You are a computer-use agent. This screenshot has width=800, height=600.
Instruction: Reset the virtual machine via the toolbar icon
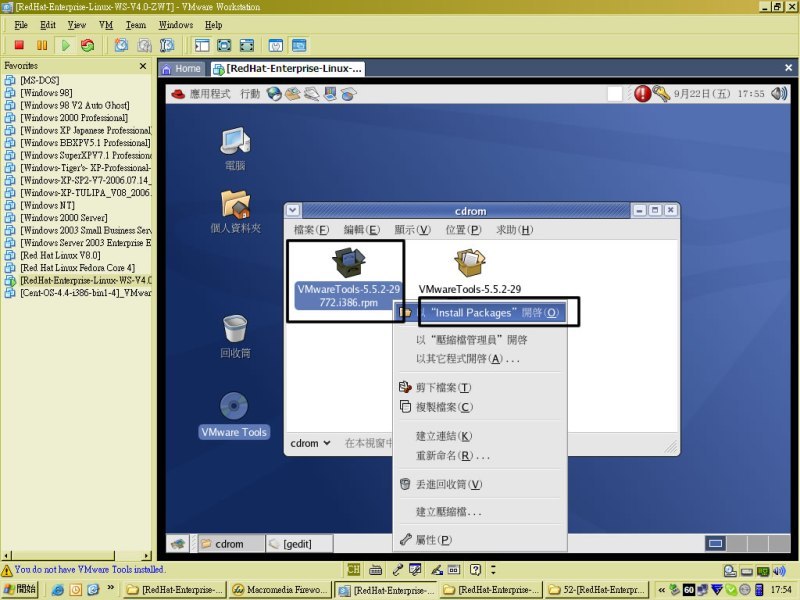(x=88, y=45)
